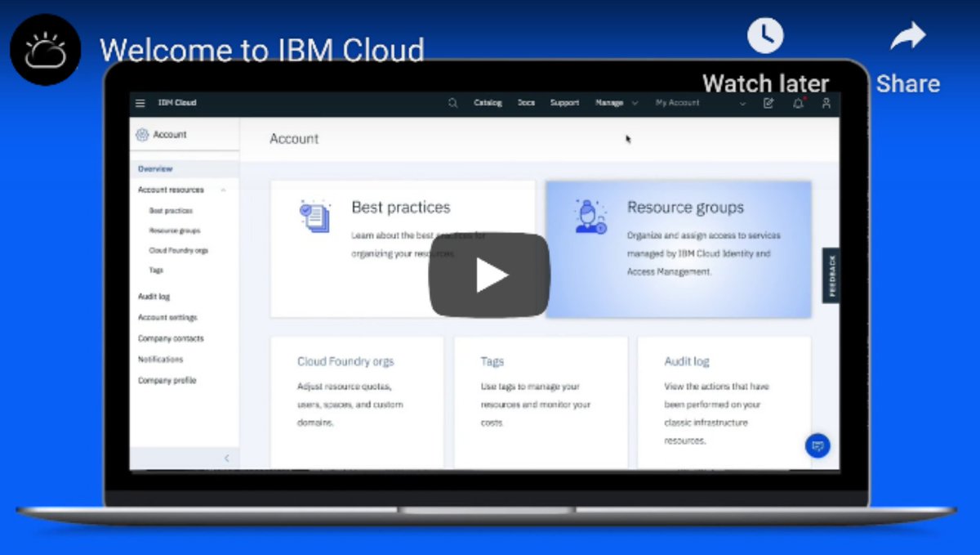Open the My Account switcher dropdown

pos(701,103)
